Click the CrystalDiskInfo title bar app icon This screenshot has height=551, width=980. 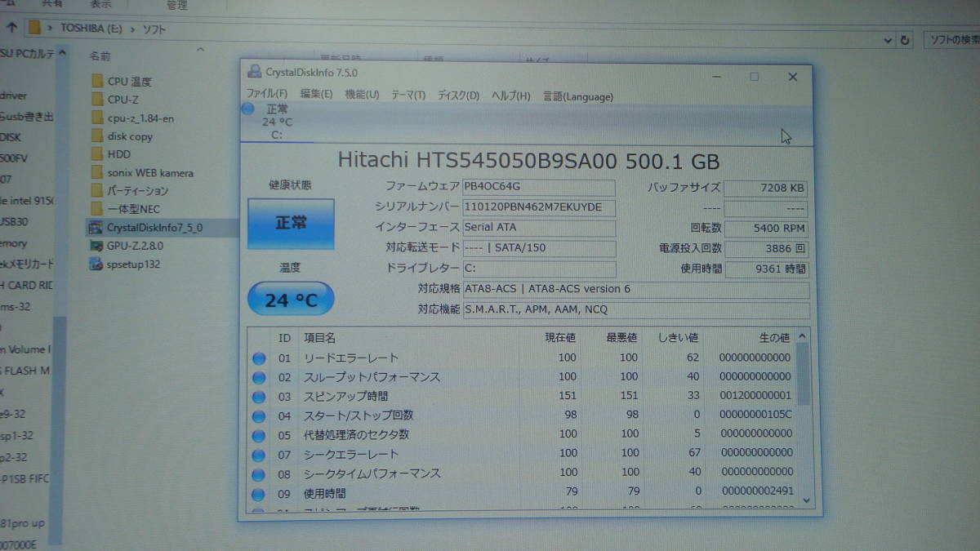click(254, 72)
